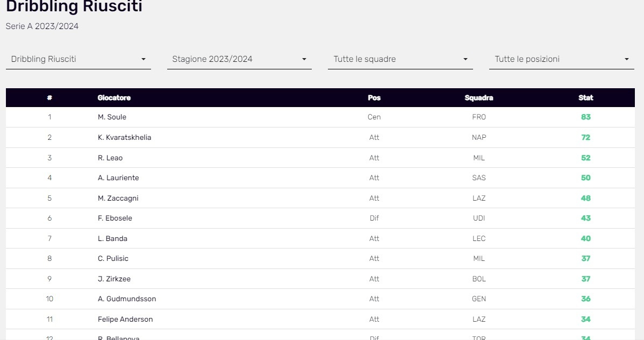Viewport: 644px width, 340px height.
Task: Open M. Zaccagni's player entry
Action: coord(118,199)
